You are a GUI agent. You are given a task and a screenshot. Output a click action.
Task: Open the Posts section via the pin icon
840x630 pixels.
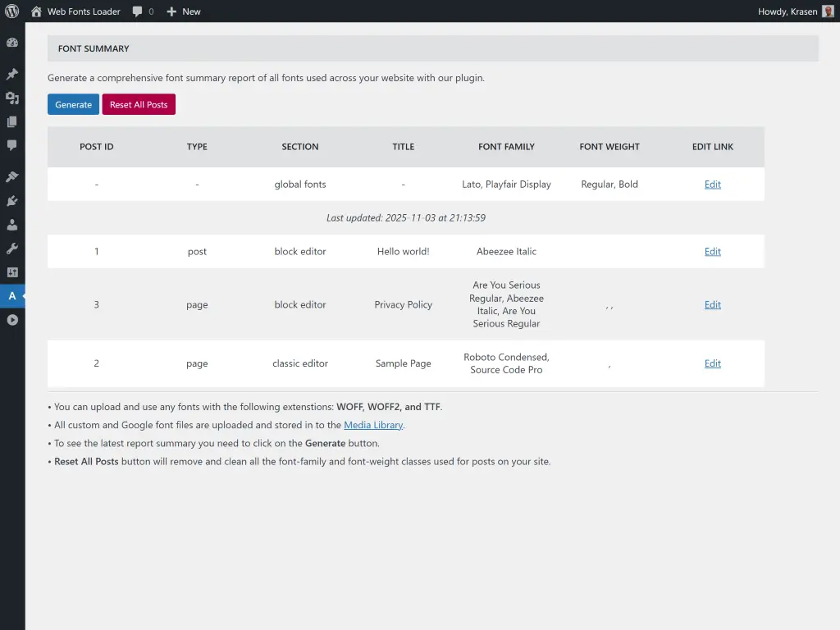point(12,73)
